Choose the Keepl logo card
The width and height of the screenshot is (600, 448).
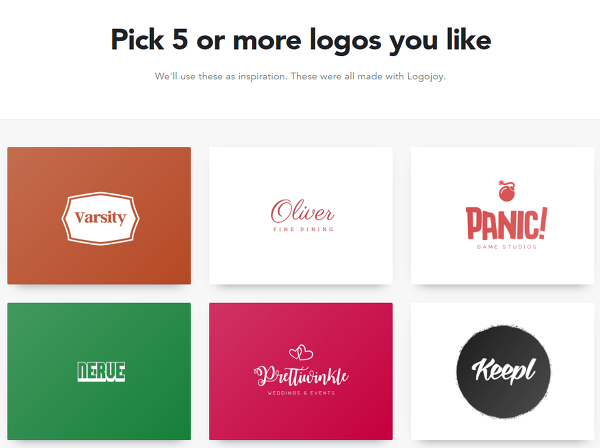tap(502, 371)
